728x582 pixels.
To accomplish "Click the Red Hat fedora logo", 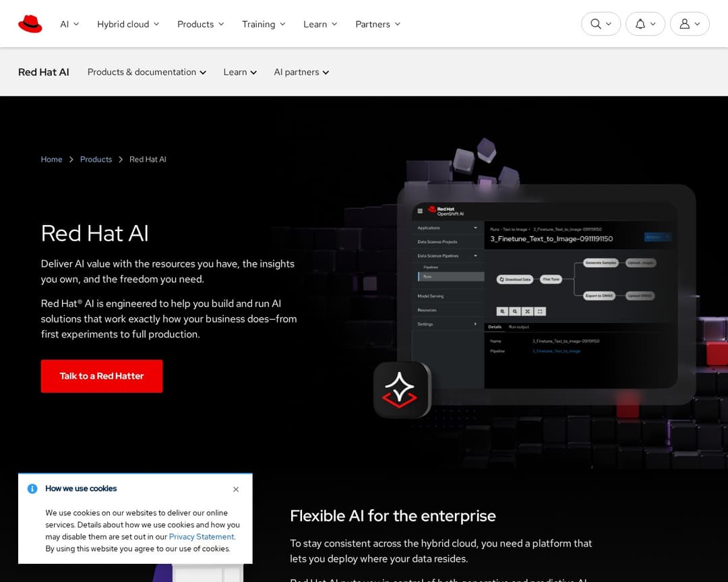I will click(30, 24).
